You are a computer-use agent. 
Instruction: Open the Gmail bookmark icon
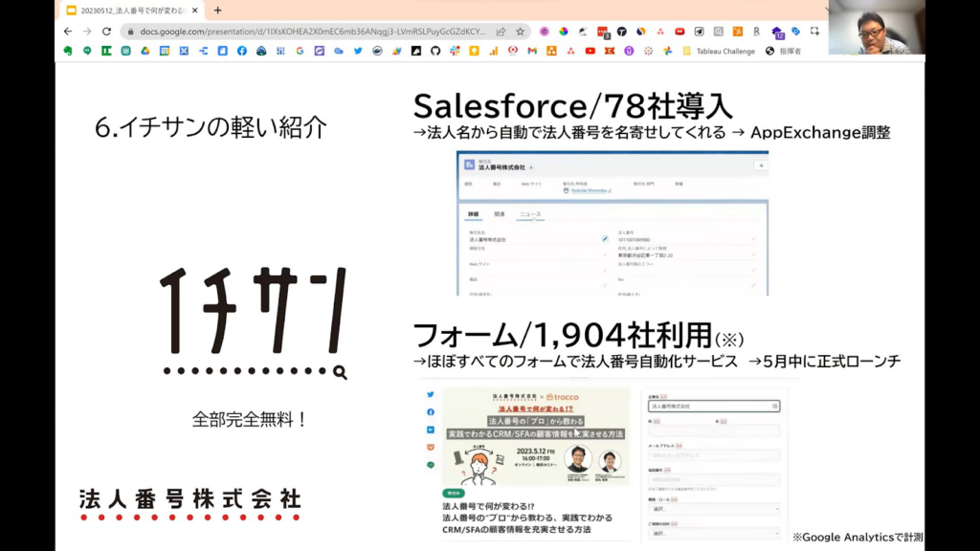point(532,51)
